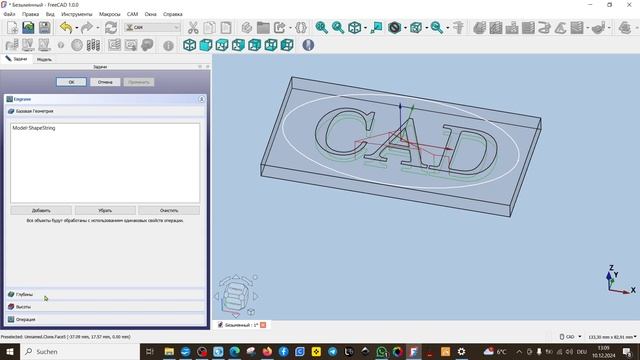Fit all content with zoom magnifier icon

click(322, 27)
